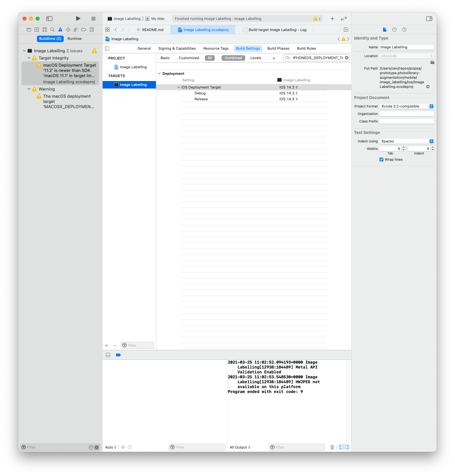Reveal project in Finder arrow icon
The image size is (455, 476).
(x=428, y=87)
